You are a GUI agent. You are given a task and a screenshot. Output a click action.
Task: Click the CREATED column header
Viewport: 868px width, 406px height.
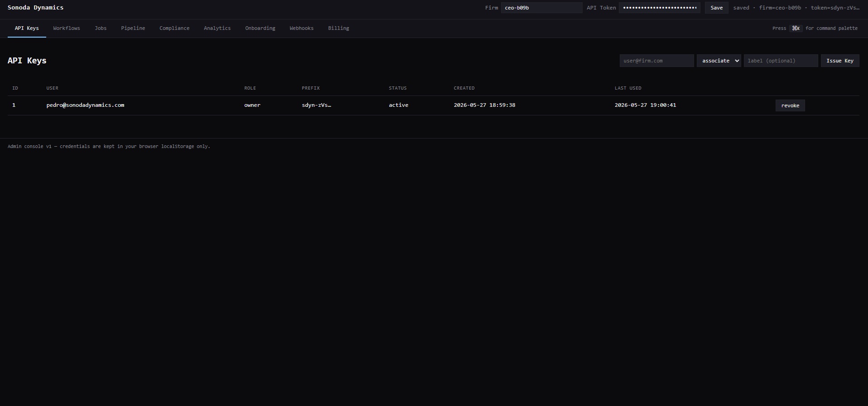point(464,88)
